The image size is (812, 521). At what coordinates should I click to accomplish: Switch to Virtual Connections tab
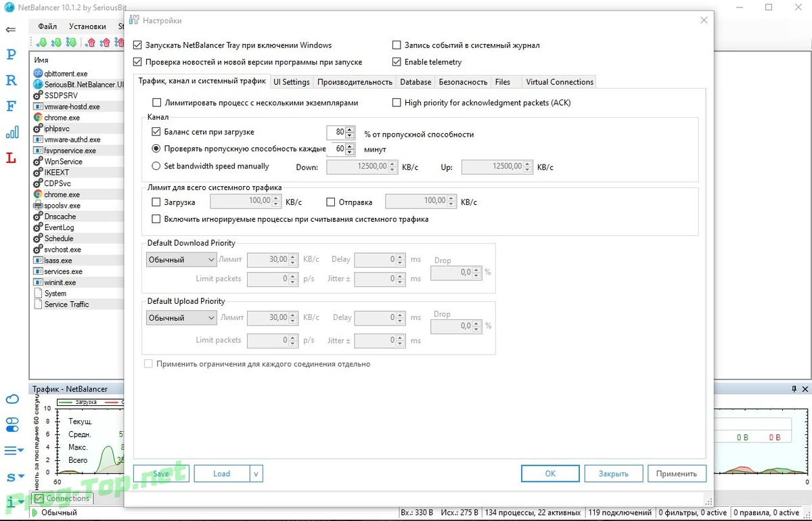pyautogui.click(x=560, y=82)
